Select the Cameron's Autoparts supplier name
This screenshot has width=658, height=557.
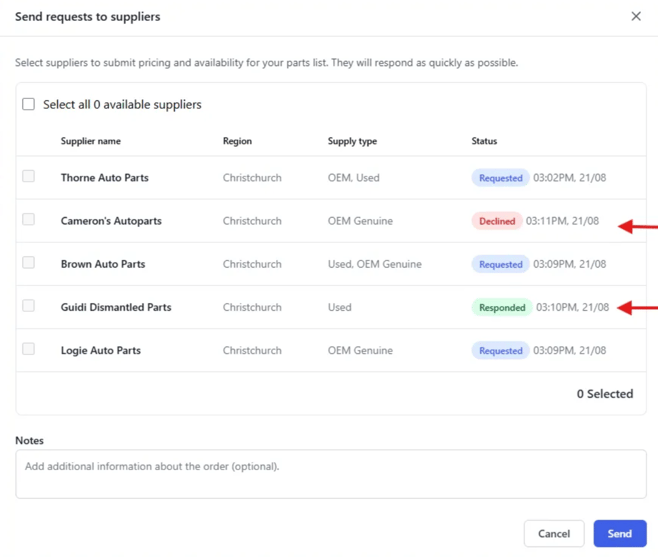point(111,221)
